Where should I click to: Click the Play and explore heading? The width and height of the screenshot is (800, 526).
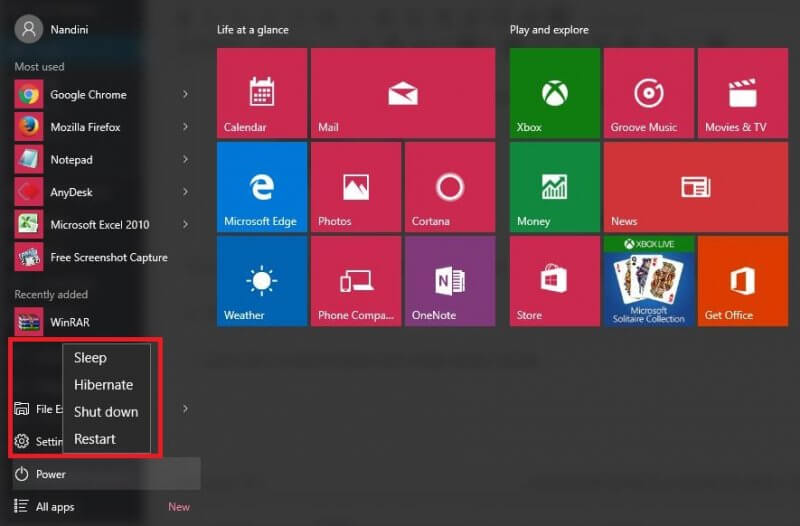549,30
